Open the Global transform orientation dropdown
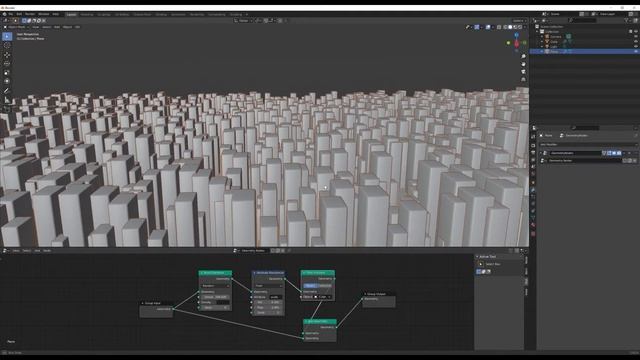The height and width of the screenshot is (360, 640). [244, 20]
